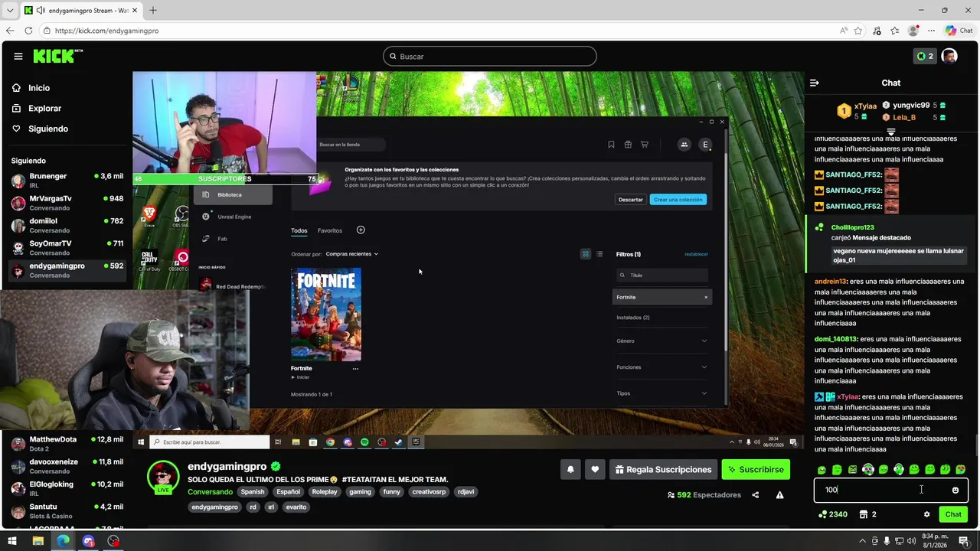The width and height of the screenshot is (980, 551).
Task: Click the Buscar search field
Action: (x=490, y=56)
